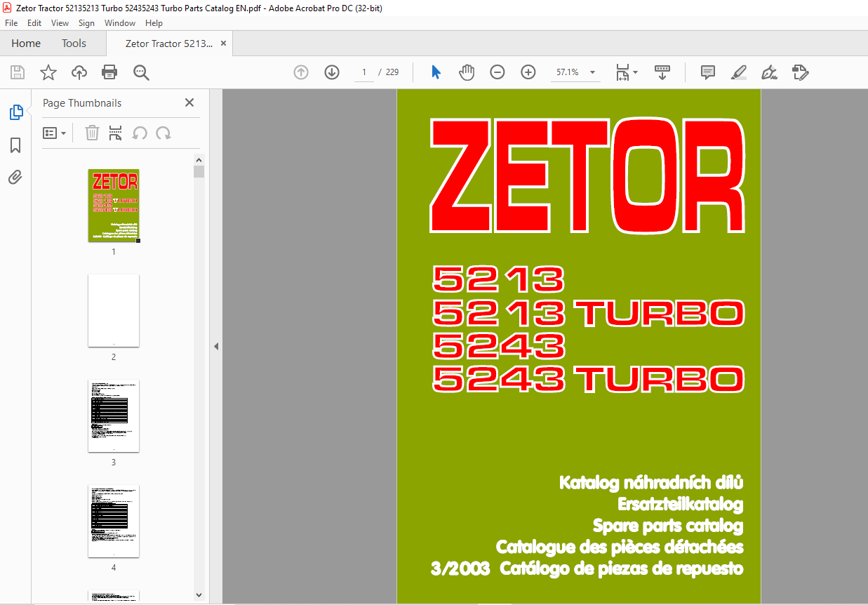Show Page Thumbnails panel icon

click(15, 112)
